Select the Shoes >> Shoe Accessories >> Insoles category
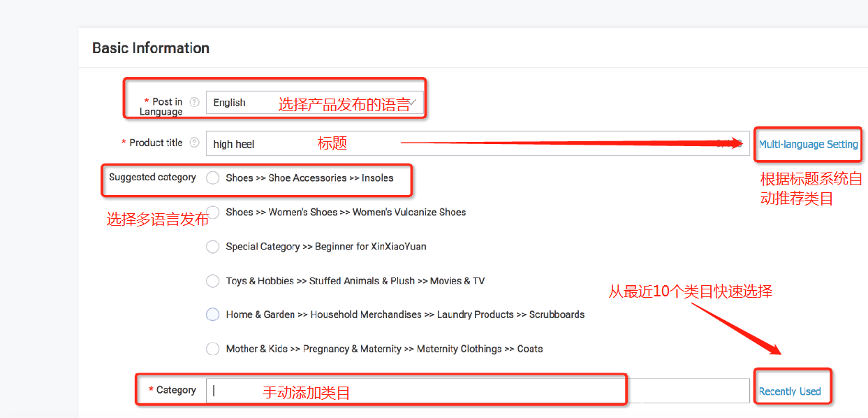The image size is (868, 418). [x=212, y=178]
